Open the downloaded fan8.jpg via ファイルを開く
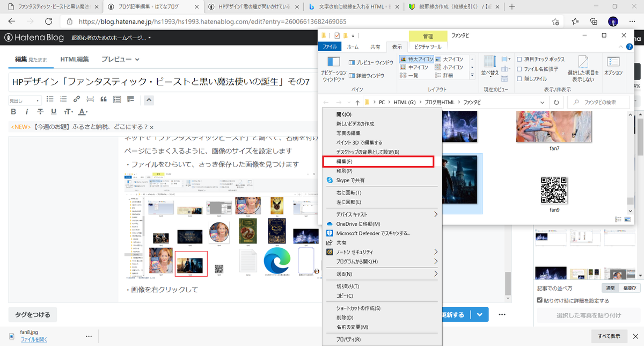The width and height of the screenshot is (644, 346). (x=35, y=339)
